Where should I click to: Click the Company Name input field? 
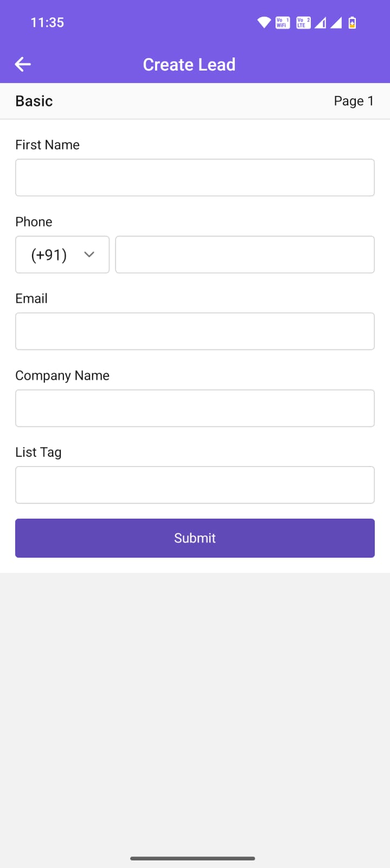tap(195, 409)
